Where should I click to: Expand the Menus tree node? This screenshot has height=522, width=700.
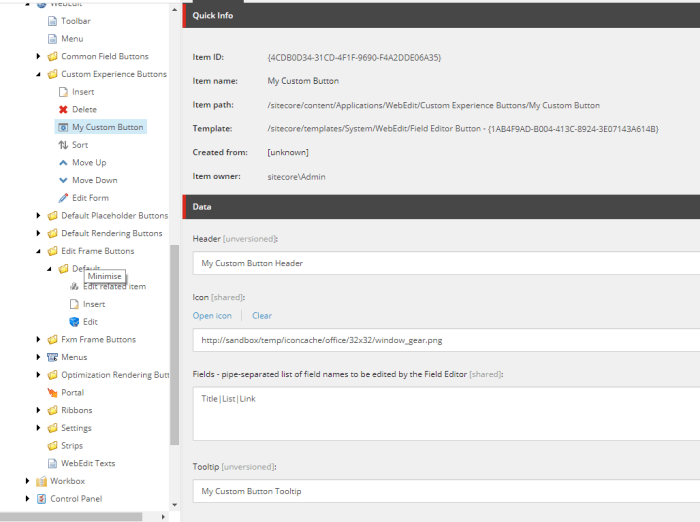pyautogui.click(x=38, y=357)
